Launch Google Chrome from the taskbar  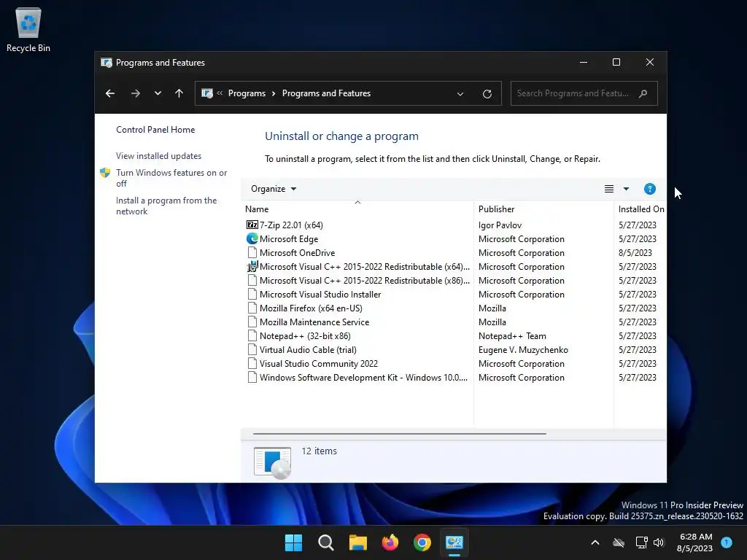pos(422,542)
